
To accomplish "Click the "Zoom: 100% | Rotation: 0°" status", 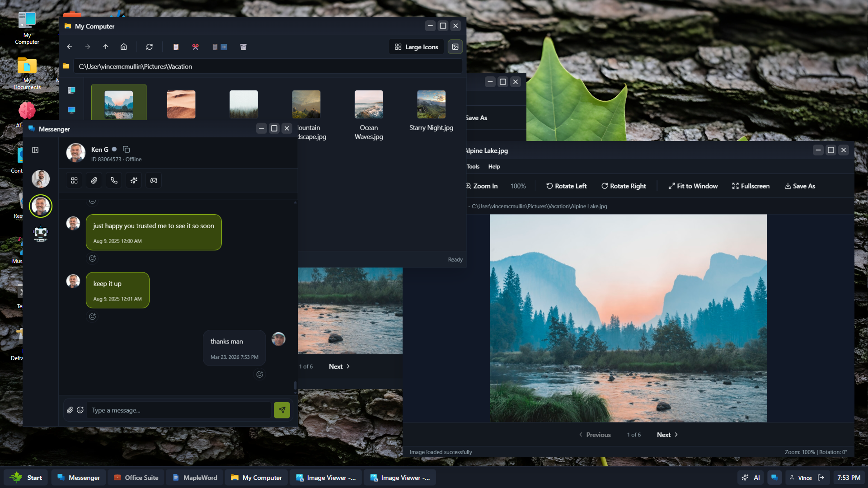I will point(816,452).
